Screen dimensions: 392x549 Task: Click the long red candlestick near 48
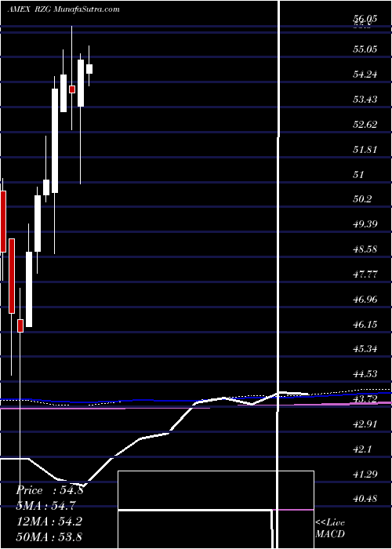click(x=12, y=276)
